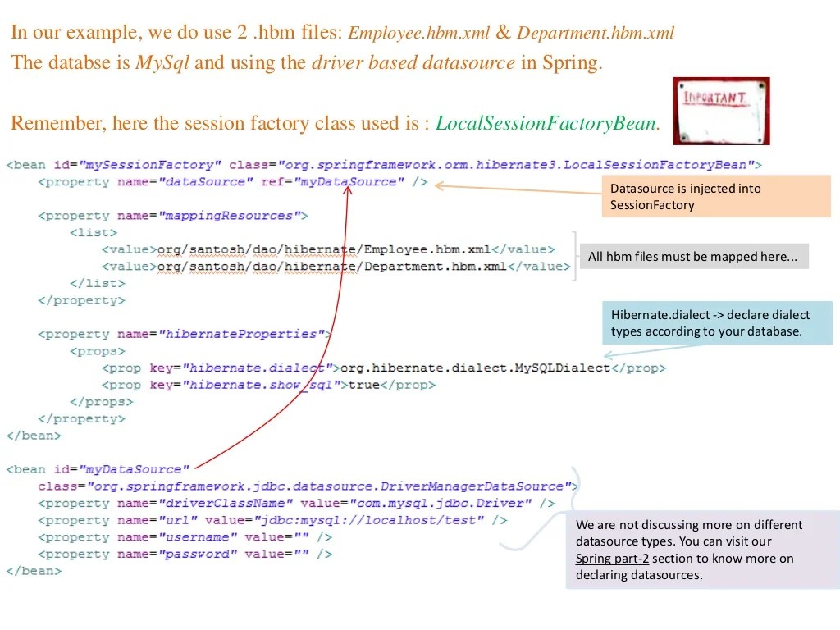Select the "com.mysql.jdbc.Driver" value
This screenshot has height=630, width=840.
click(441, 504)
